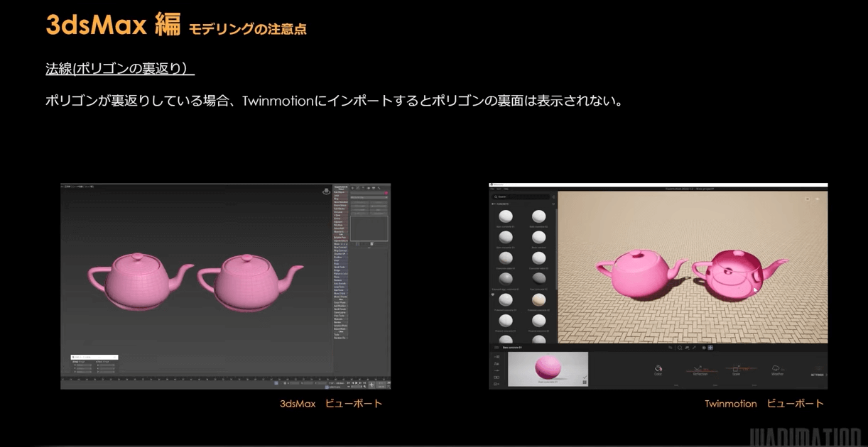Click the white search box in 3dsMax viewport
This screenshot has width=868, height=447.
pos(94,357)
